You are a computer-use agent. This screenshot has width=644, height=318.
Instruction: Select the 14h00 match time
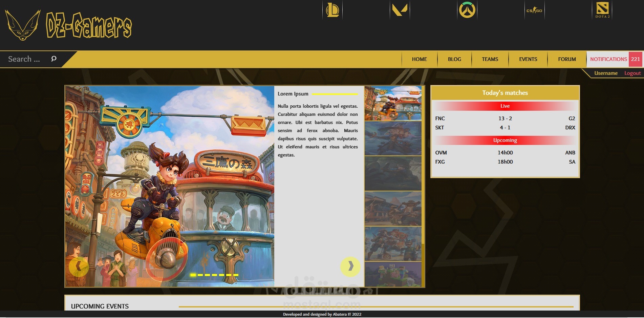(505, 153)
